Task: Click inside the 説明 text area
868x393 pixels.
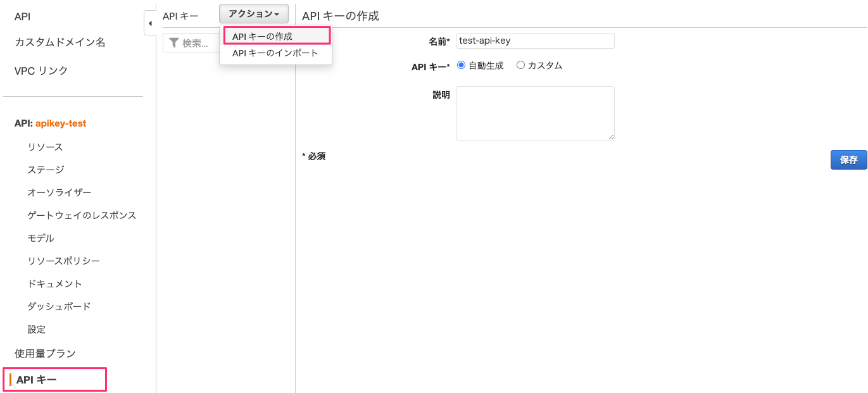Action: click(x=535, y=113)
